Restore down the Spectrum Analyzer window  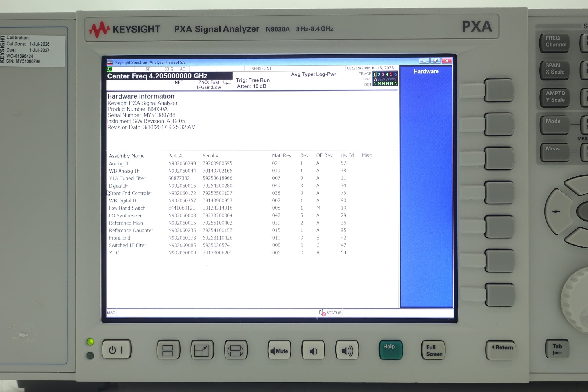pos(435,61)
